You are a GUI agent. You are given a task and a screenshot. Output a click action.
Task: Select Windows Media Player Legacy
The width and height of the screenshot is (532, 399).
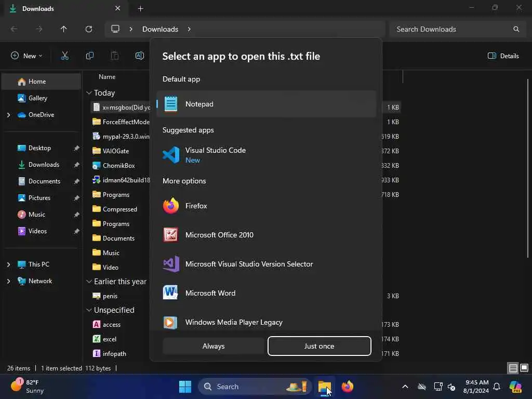point(267,322)
